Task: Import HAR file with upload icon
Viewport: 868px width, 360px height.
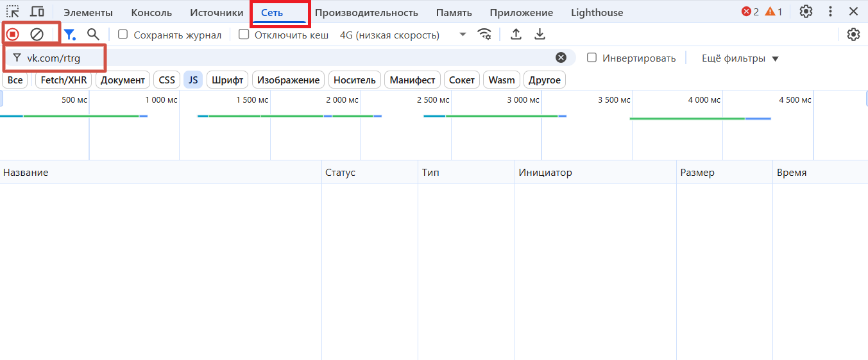Action: coord(516,35)
